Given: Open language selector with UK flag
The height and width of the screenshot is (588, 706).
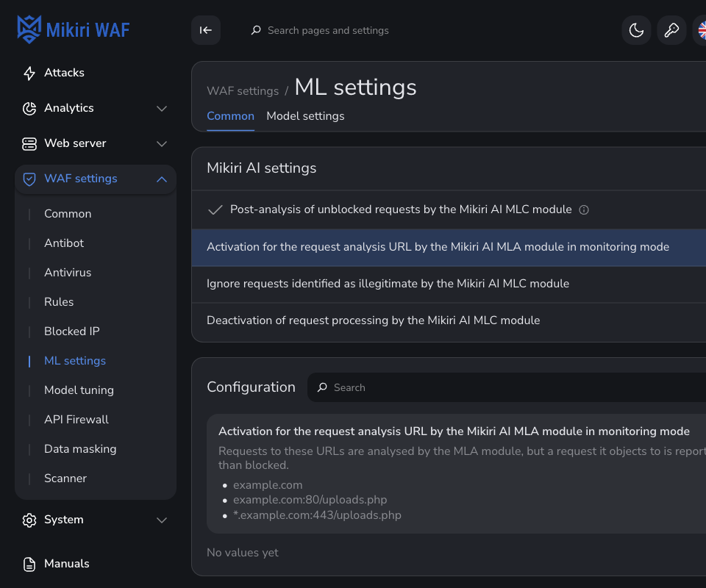Looking at the screenshot, I should click(702, 30).
